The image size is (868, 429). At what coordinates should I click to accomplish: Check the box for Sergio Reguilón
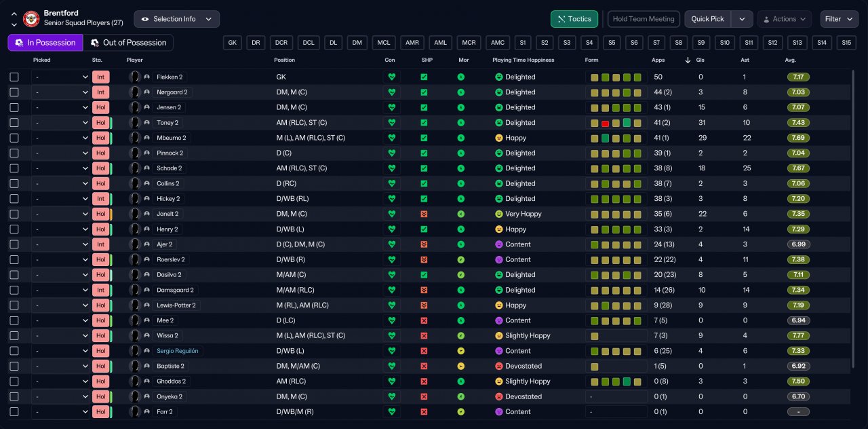coord(14,351)
